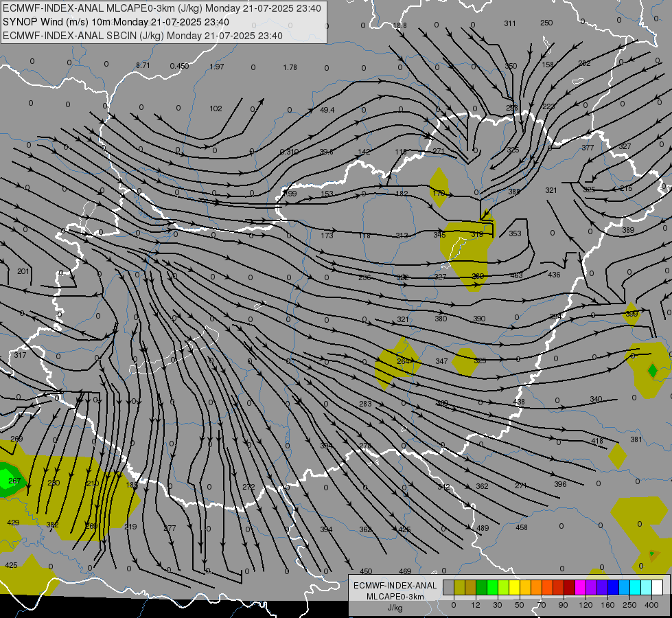672x618 pixels.
Task: Click the olive swatch in the legend
Action: tap(460, 587)
